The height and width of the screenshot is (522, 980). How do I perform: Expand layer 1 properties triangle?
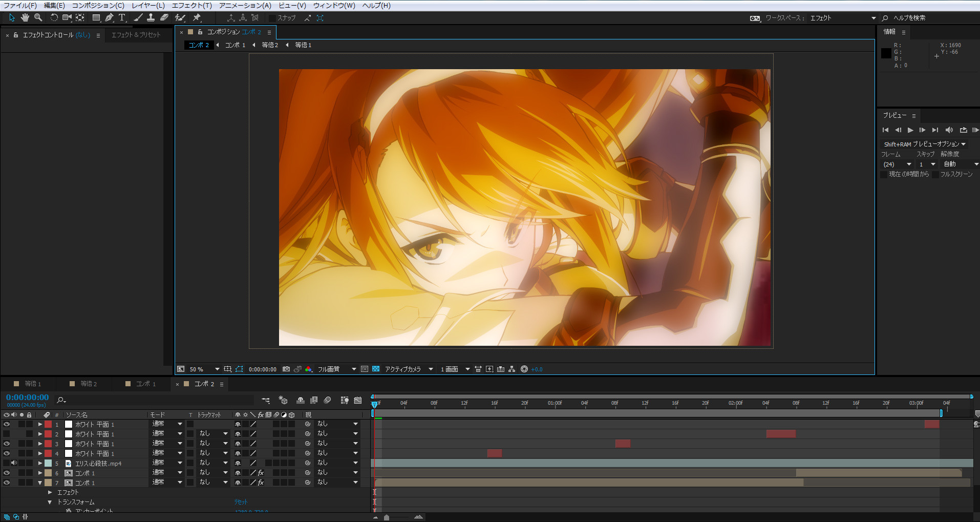[40, 424]
